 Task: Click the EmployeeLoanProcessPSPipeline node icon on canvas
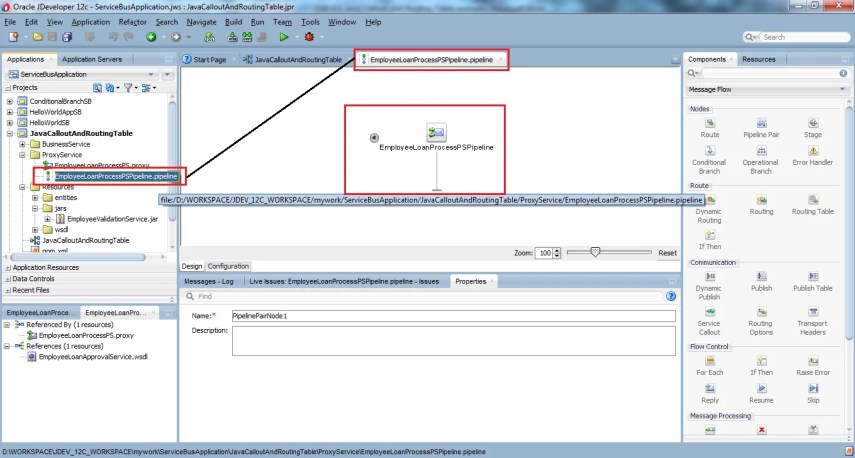tap(436, 132)
